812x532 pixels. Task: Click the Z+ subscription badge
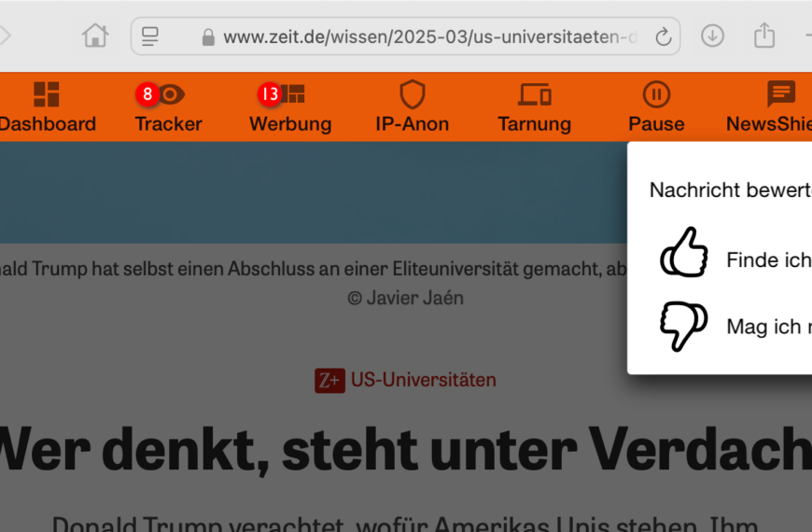329,381
